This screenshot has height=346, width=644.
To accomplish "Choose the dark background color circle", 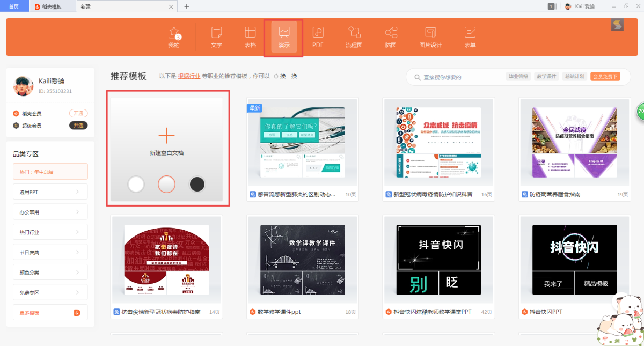I will point(197,184).
